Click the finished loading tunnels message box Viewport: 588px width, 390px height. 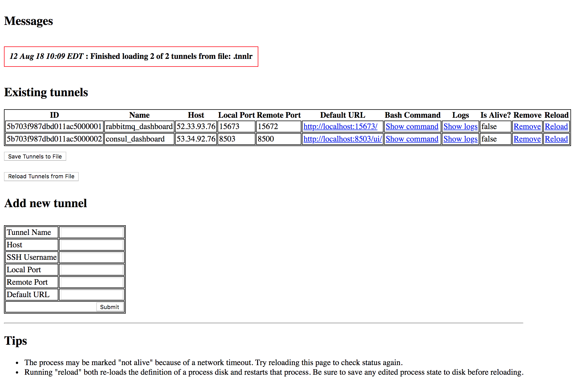[131, 57]
